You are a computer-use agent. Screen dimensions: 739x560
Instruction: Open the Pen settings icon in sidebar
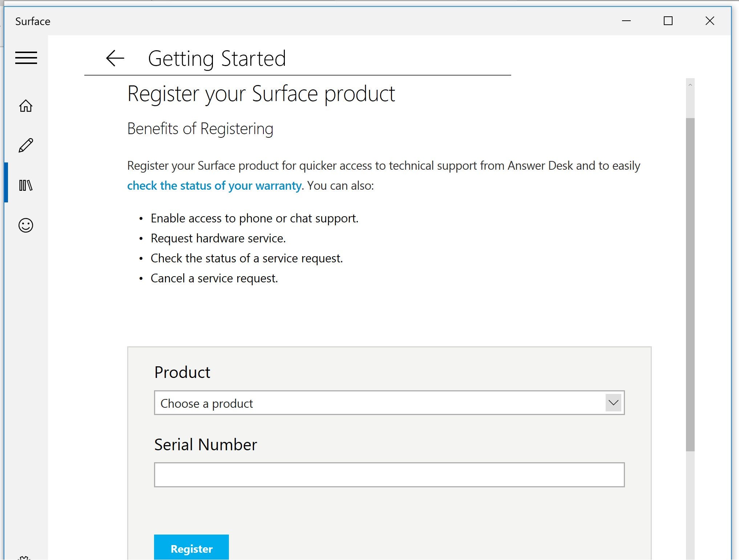click(26, 145)
